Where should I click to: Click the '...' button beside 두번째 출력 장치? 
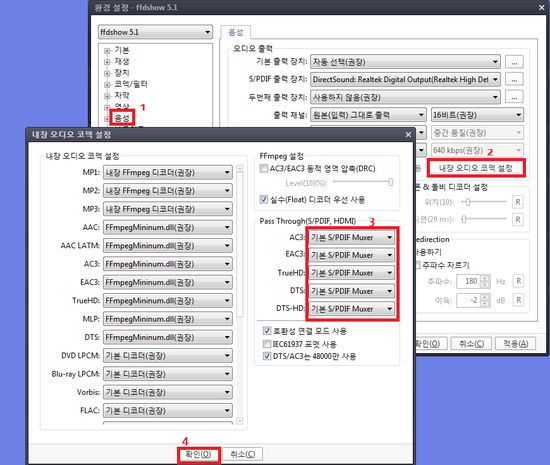(514, 97)
